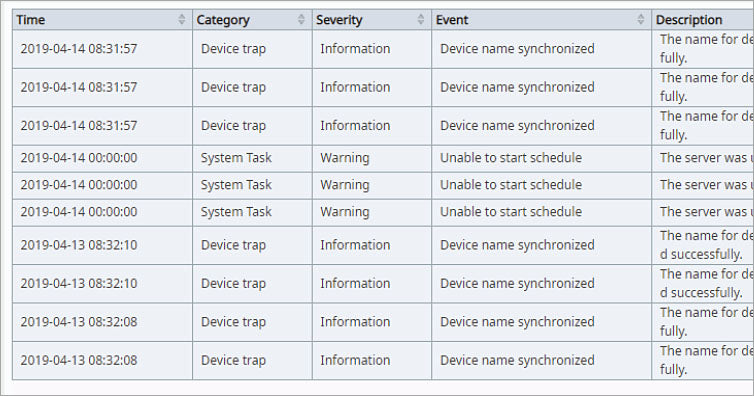
Task: Select first System Task category cell
Action: (252, 158)
